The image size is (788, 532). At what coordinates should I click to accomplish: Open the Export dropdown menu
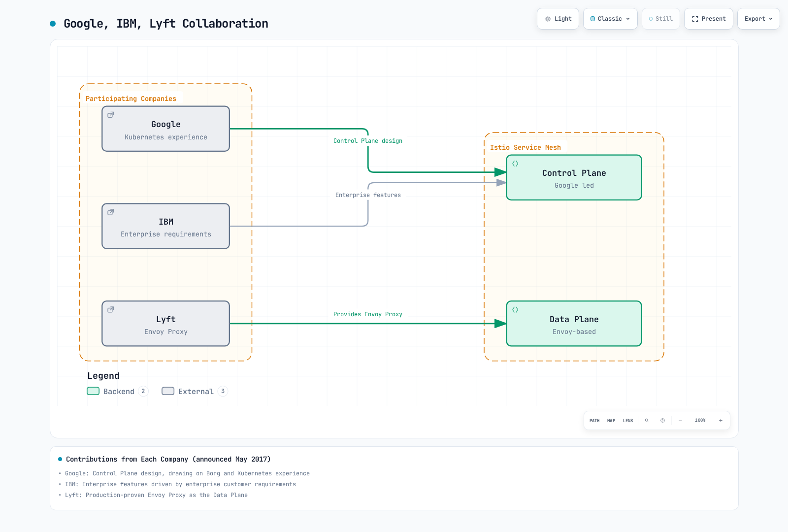click(758, 19)
